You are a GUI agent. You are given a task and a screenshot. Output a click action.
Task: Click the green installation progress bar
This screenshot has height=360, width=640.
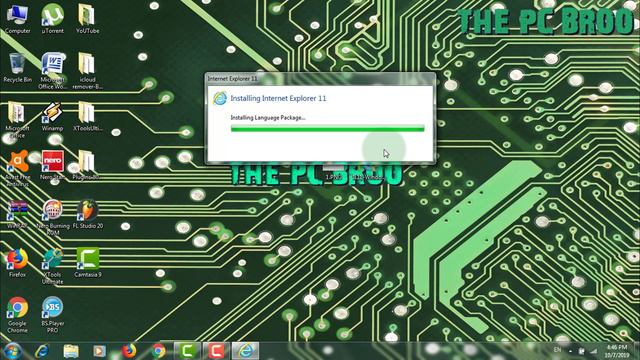click(327, 129)
